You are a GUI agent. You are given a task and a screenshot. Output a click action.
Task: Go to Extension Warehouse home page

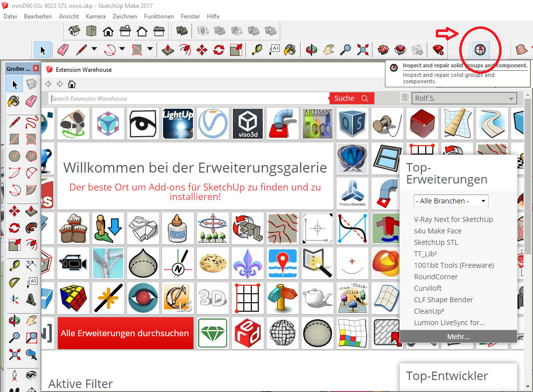(x=72, y=84)
